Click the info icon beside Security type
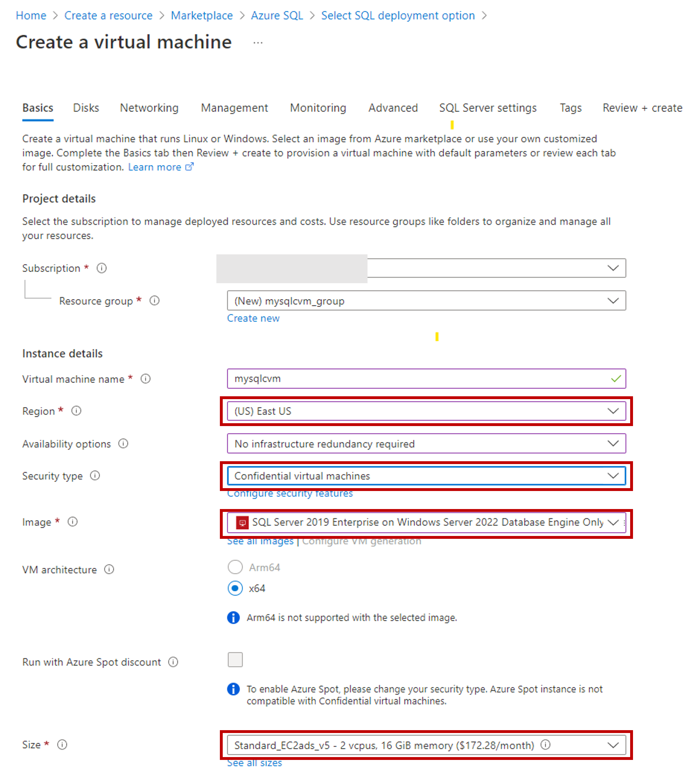This screenshot has width=697, height=784. 95,476
